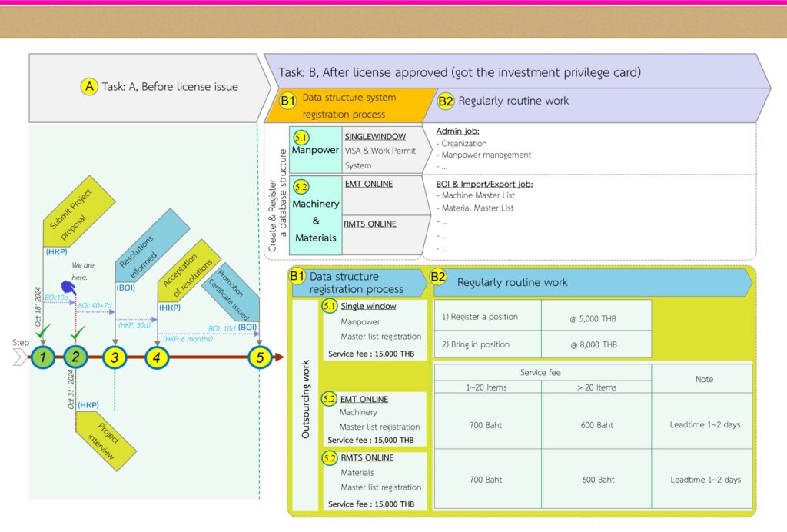Select the B1 badge on Data structure registration process
This screenshot has height=532, width=787.
[x=297, y=275]
